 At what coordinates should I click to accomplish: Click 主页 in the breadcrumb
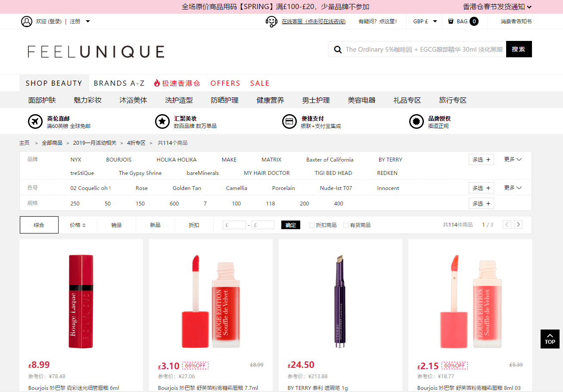click(25, 143)
